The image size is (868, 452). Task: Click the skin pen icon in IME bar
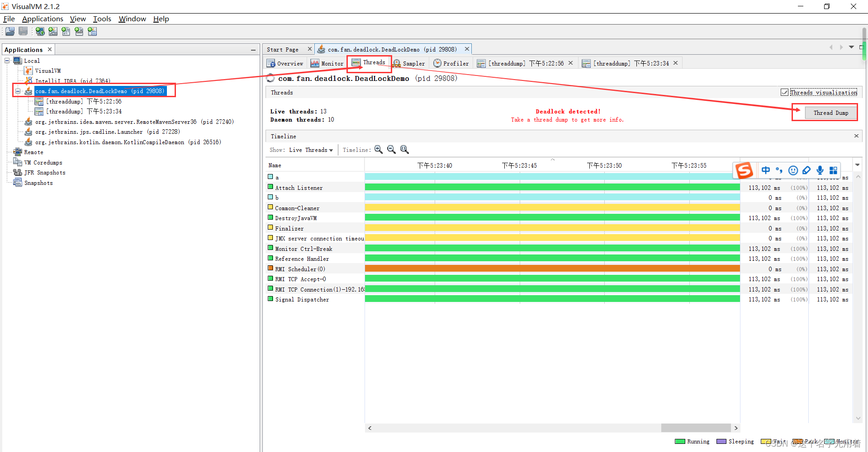pyautogui.click(x=806, y=170)
